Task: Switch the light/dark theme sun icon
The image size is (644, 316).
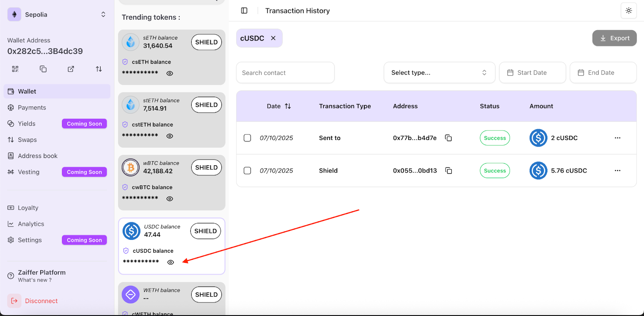Action: (629, 10)
